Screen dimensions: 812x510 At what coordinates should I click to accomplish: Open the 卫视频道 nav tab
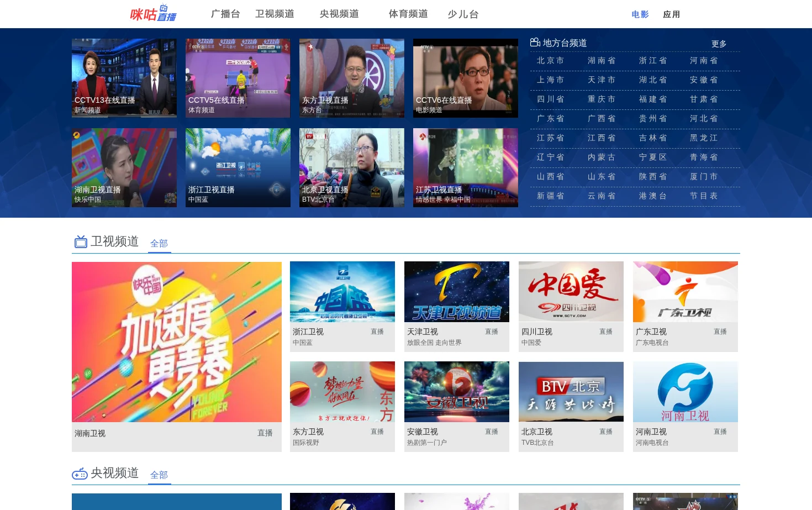pos(275,14)
